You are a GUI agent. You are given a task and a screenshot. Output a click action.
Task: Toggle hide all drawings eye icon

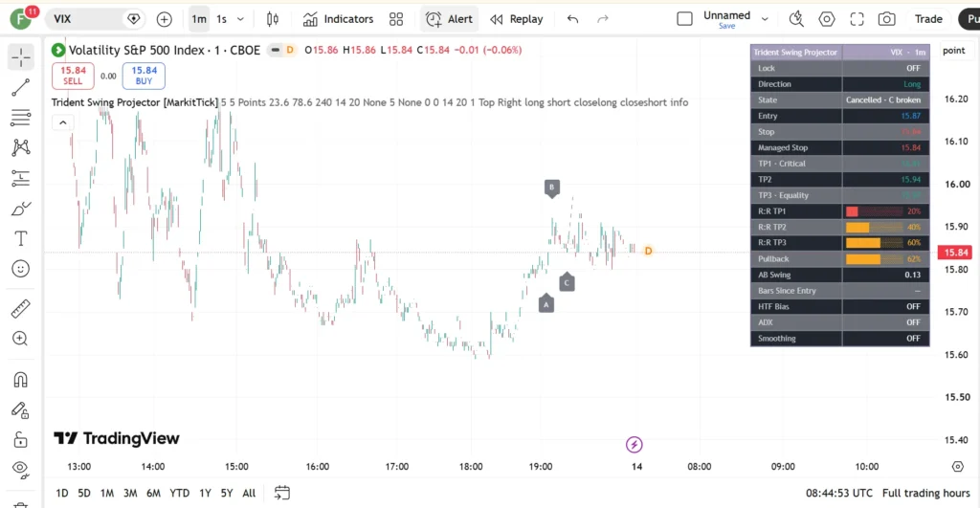[x=21, y=470]
